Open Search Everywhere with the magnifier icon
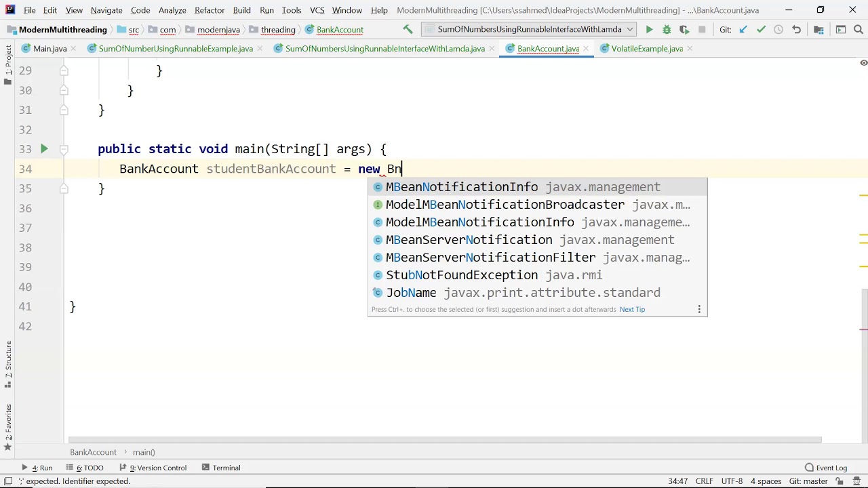 [859, 30]
